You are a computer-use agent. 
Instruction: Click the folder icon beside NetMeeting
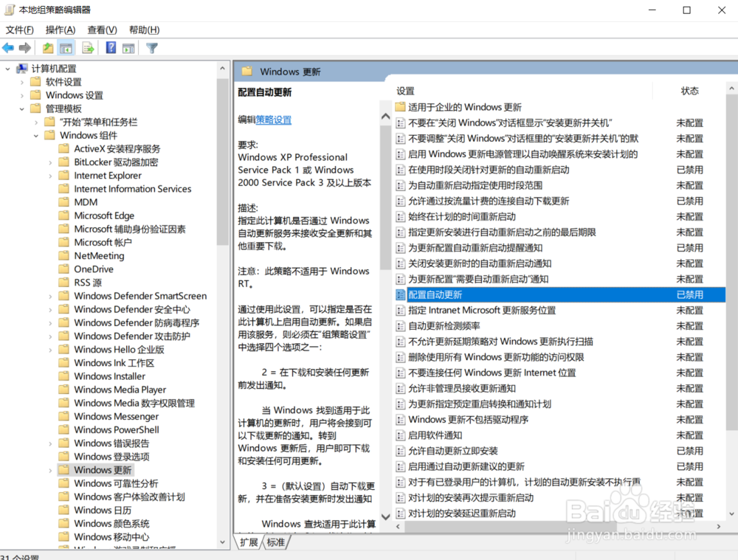click(x=63, y=255)
